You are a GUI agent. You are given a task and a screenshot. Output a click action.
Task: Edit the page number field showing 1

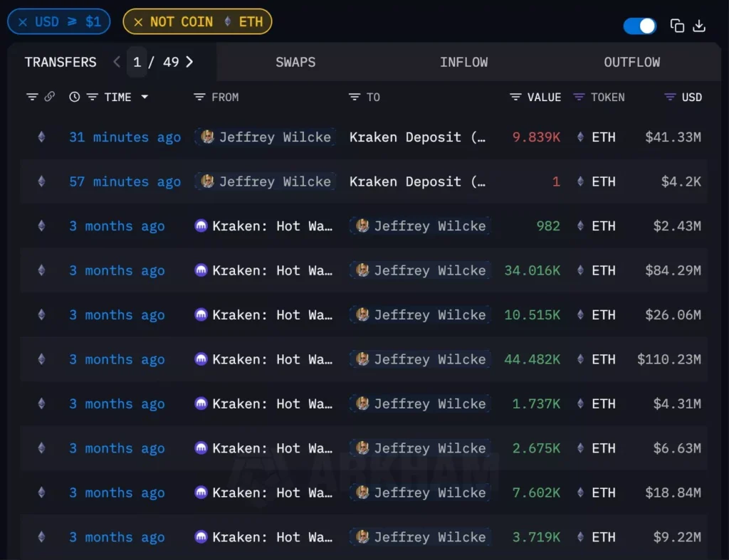tap(137, 62)
